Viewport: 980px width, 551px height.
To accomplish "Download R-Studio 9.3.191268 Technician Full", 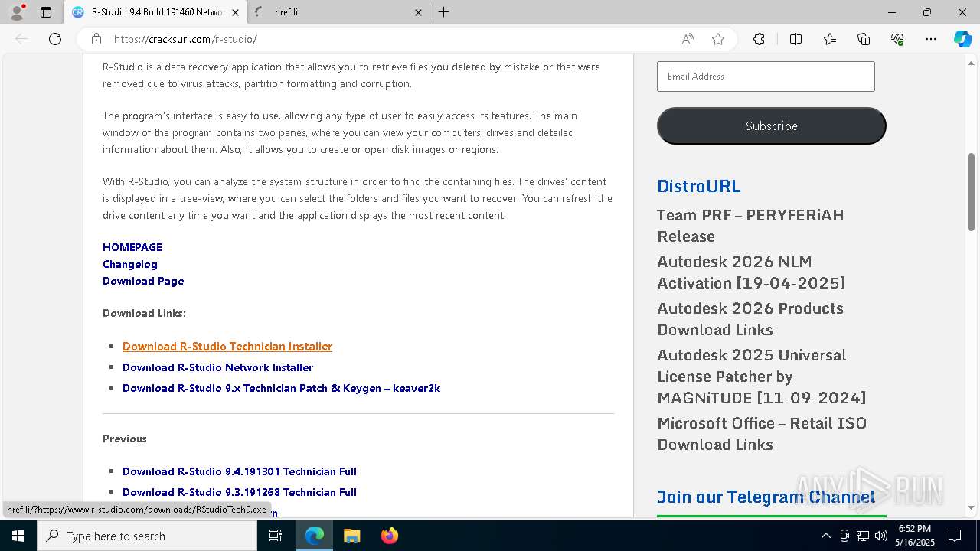I will tap(240, 492).
